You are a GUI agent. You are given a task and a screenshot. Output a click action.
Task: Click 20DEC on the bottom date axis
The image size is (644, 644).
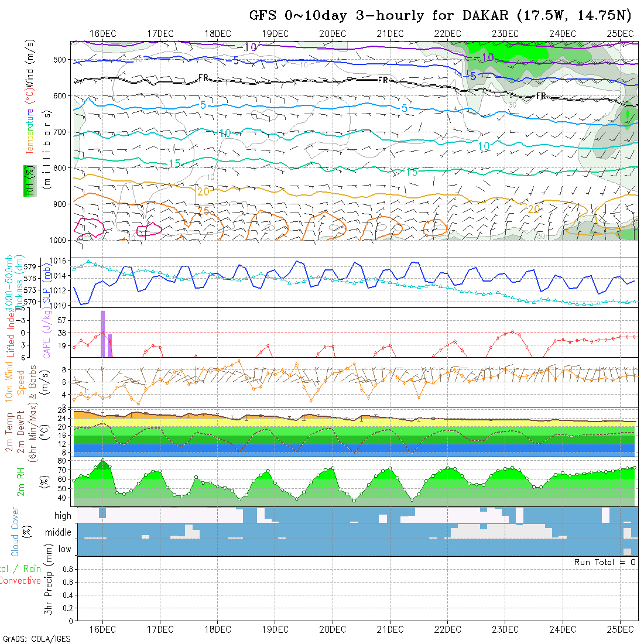point(333,629)
